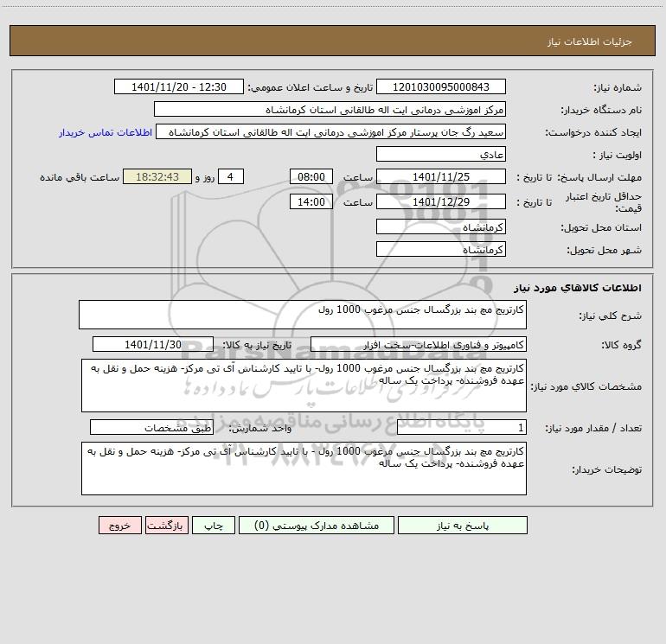Click the توضیحات خریدار text area
This screenshot has height=644, width=666.
pyautogui.click(x=304, y=469)
